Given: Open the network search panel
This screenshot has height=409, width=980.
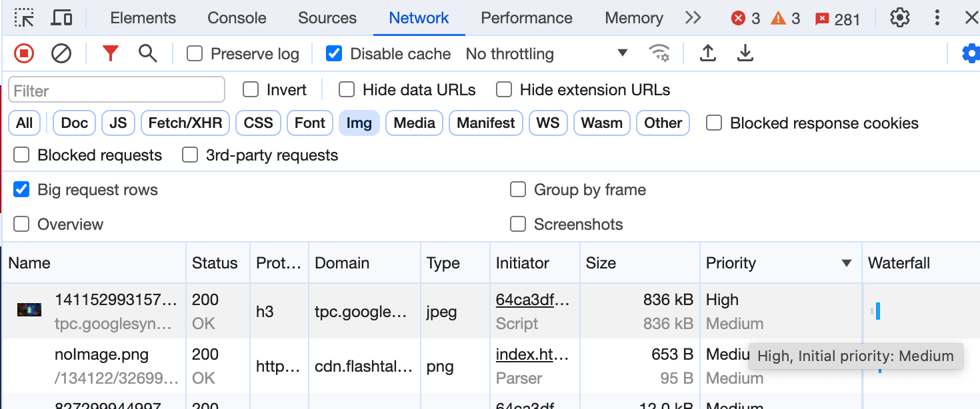Looking at the screenshot, I should 148,53.
